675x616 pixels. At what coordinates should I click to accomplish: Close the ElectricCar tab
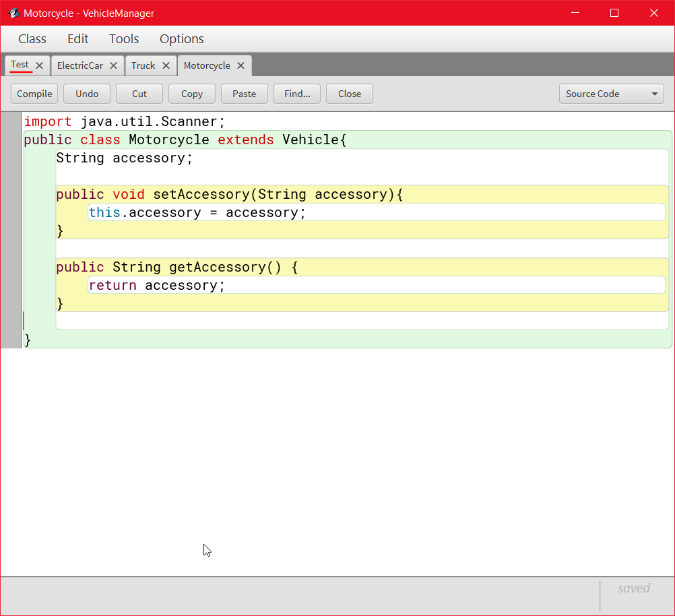click(113, 65)
